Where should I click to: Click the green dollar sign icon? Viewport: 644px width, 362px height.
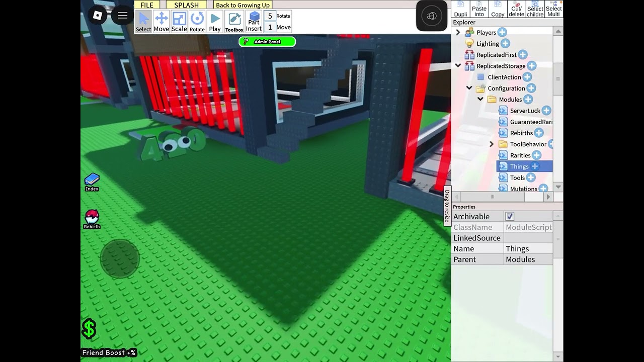click(89, 329)
